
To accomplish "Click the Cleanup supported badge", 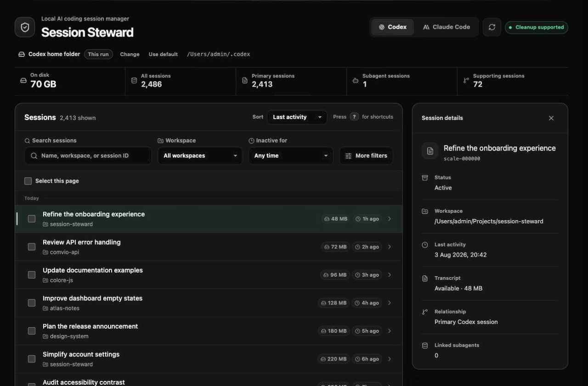I will pos(537,27).
